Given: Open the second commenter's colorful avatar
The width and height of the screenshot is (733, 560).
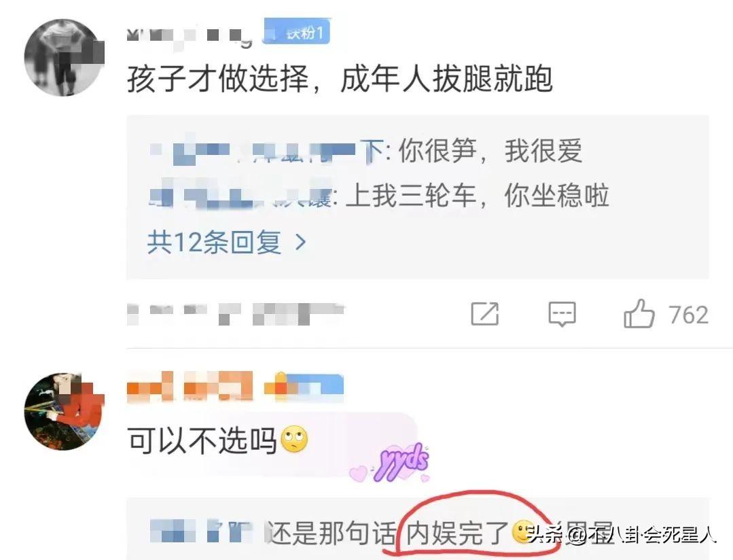Looking at the screenshot, I should (64, 412).
